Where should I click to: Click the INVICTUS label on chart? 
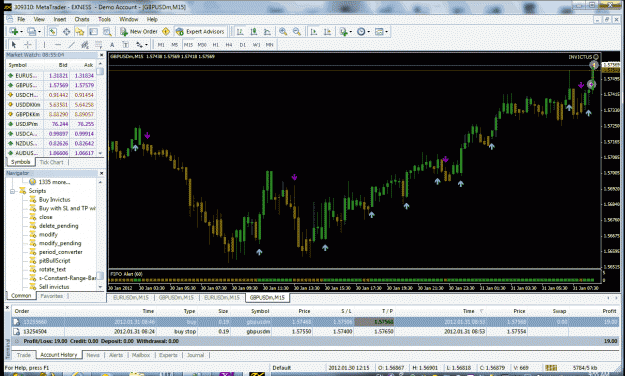[x=580, y=57]
